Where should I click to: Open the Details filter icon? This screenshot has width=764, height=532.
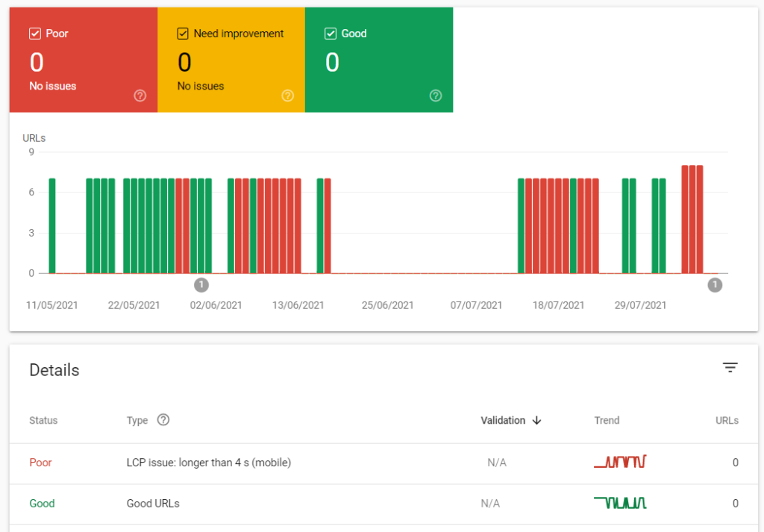point(730,368)
